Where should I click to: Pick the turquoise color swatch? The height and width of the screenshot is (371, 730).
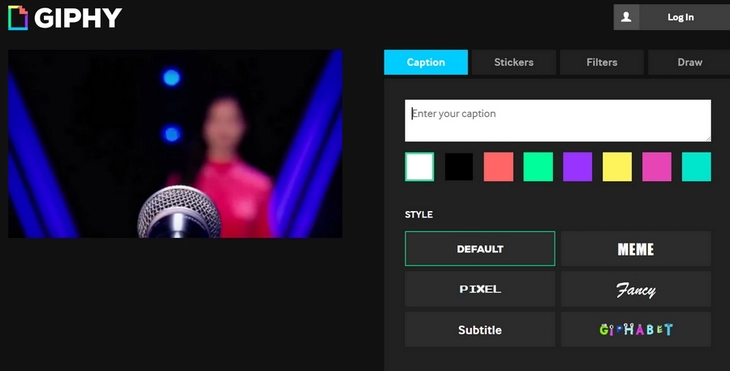[696, 167]
